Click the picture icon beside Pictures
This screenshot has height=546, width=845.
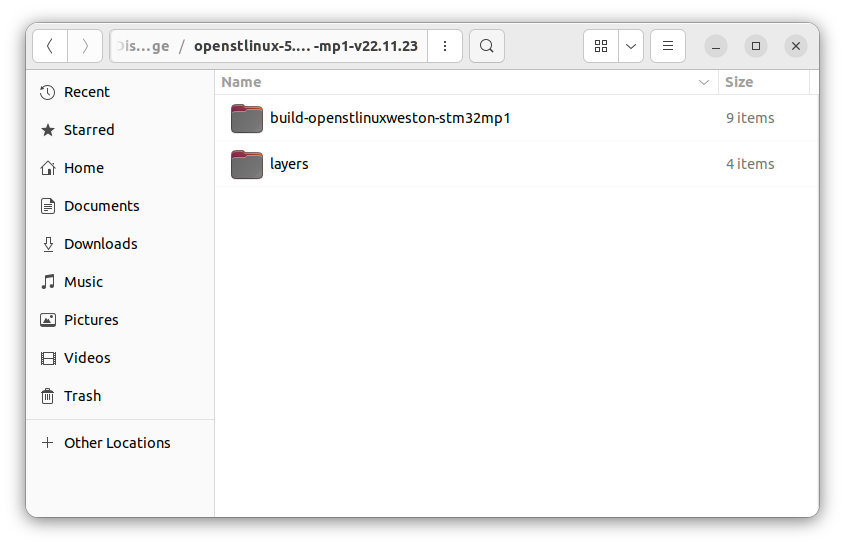click(x=47, y=320)
